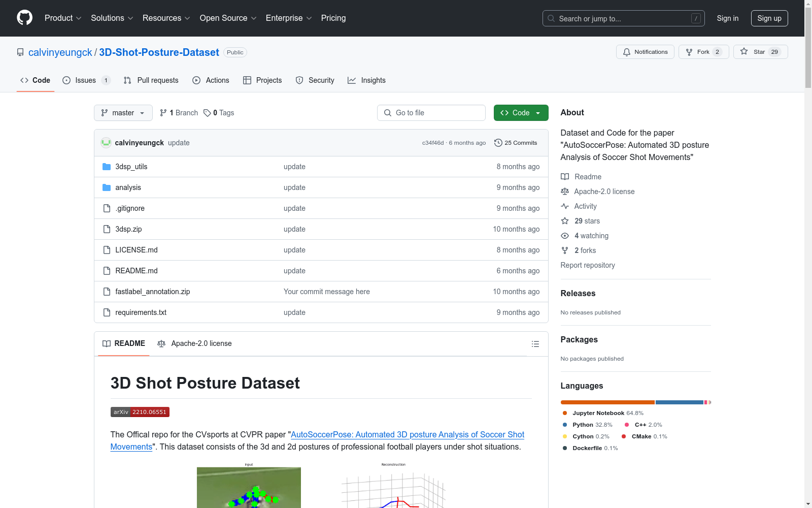Image resolution: width=812 pixels, height=508 pixels.
Task: Click the commit history clock icon
Action: [498, 143]
